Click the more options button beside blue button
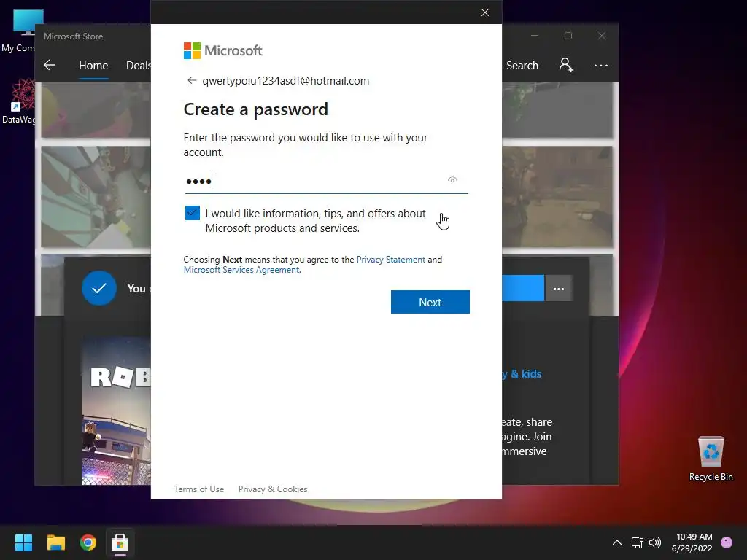747x560 pixels. 558,289
